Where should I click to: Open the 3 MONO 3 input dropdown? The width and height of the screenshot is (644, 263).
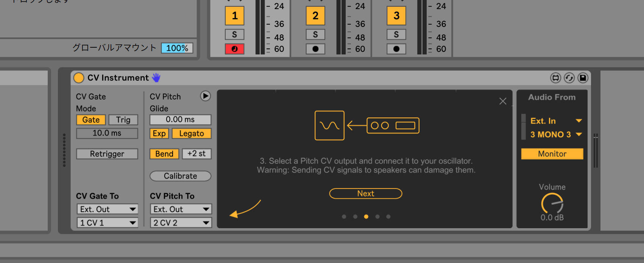click(x=555, y=135)
